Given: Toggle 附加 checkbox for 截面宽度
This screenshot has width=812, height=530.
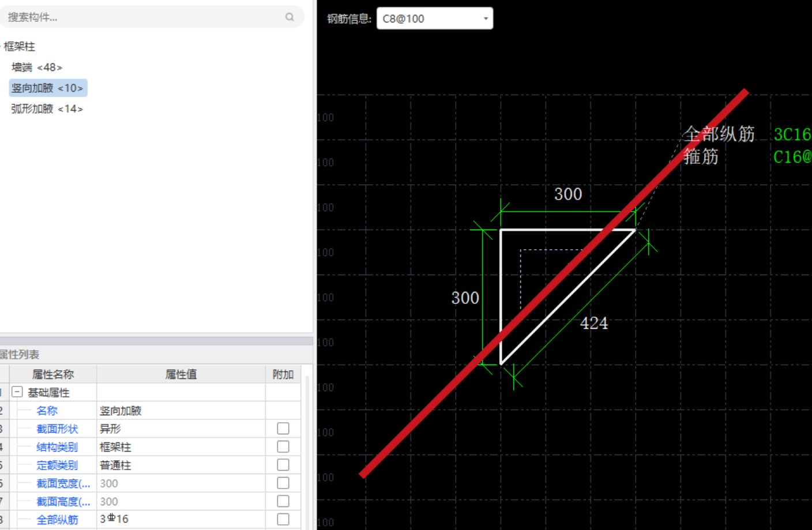Looking at the screenshot, I should click(x=283, y=483).
